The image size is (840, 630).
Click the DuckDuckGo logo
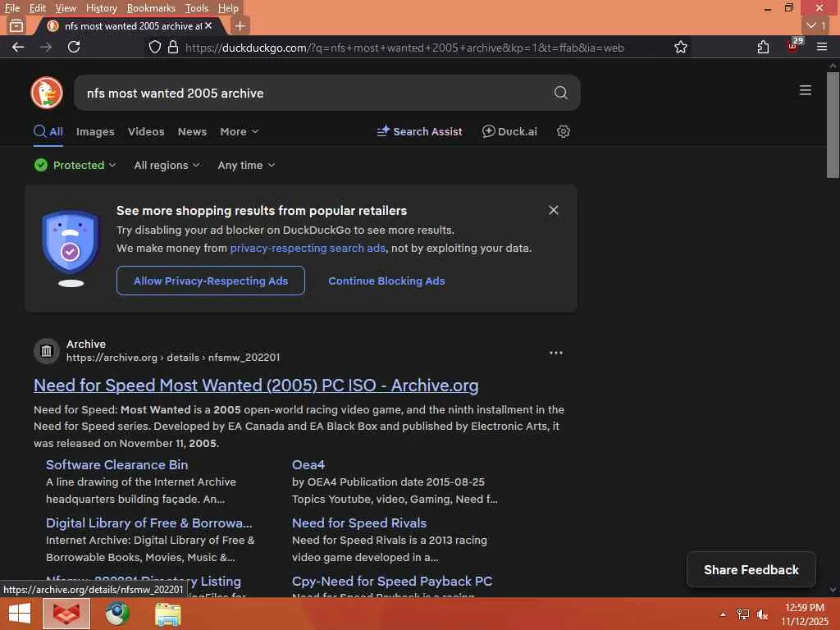47,93
